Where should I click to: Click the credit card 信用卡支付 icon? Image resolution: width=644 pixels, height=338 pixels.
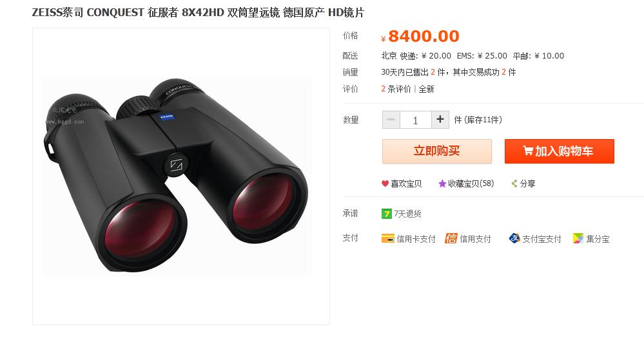(387, 238)
